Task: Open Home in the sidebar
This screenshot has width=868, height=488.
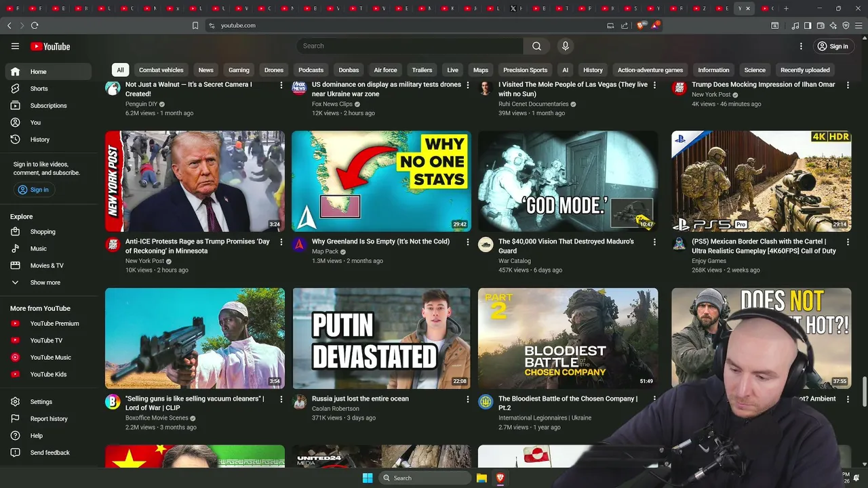Action: (x=47, y=72)
